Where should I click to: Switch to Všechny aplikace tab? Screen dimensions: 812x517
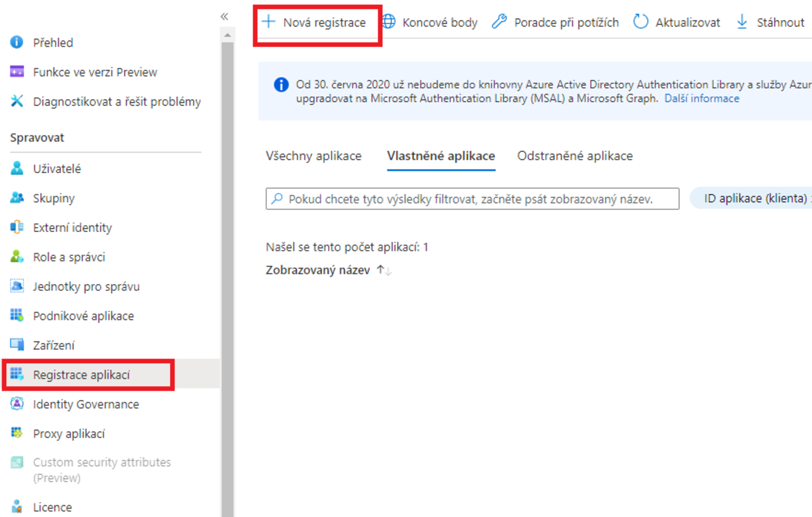(313, 156)
